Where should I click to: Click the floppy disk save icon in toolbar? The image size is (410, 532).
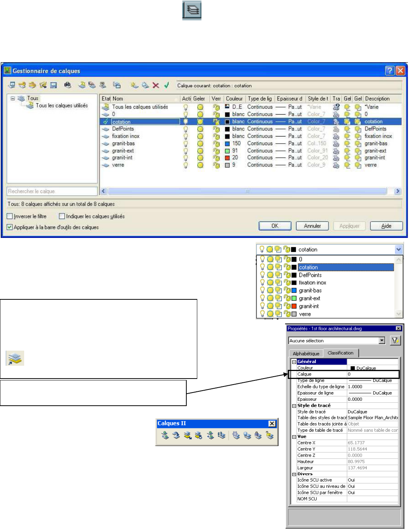point(54,85)
